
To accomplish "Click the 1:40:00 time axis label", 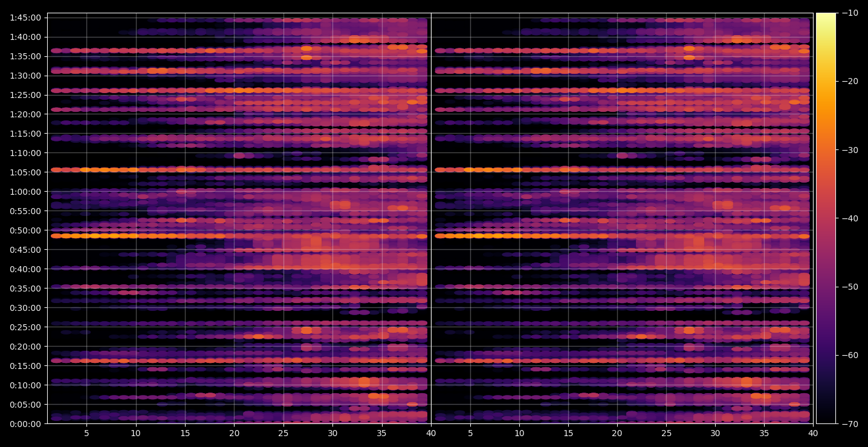I will [x=25, y=37].
